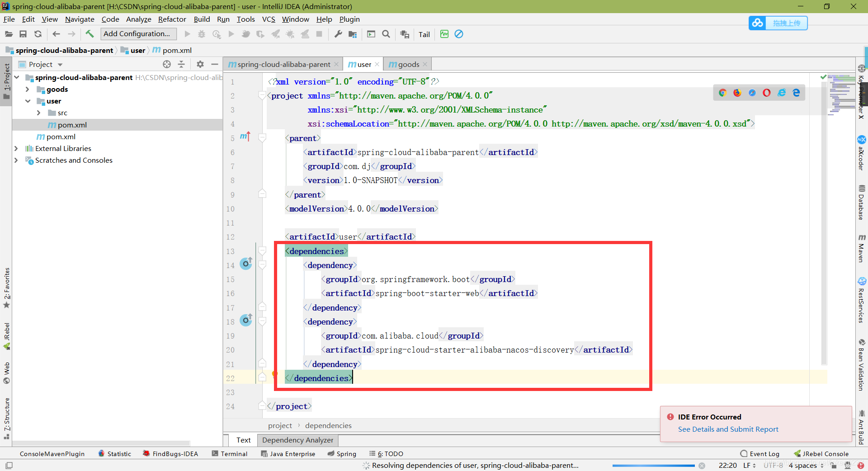Screen dimensions: 868x471
Task: Click the Search Everywhere magnifier icon
Action: click(x=386, y=34)
